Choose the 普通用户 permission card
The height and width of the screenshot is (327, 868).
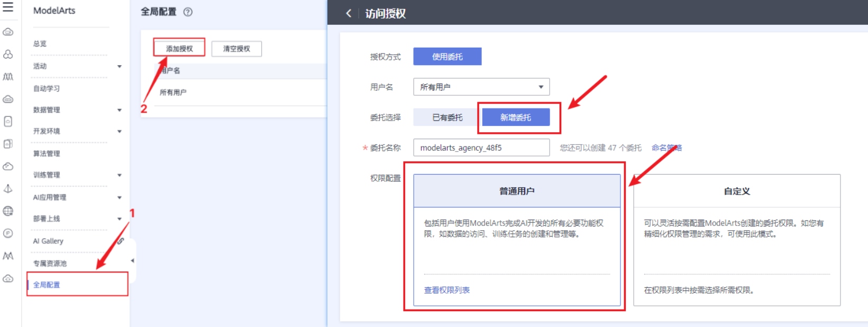(517, 240)
